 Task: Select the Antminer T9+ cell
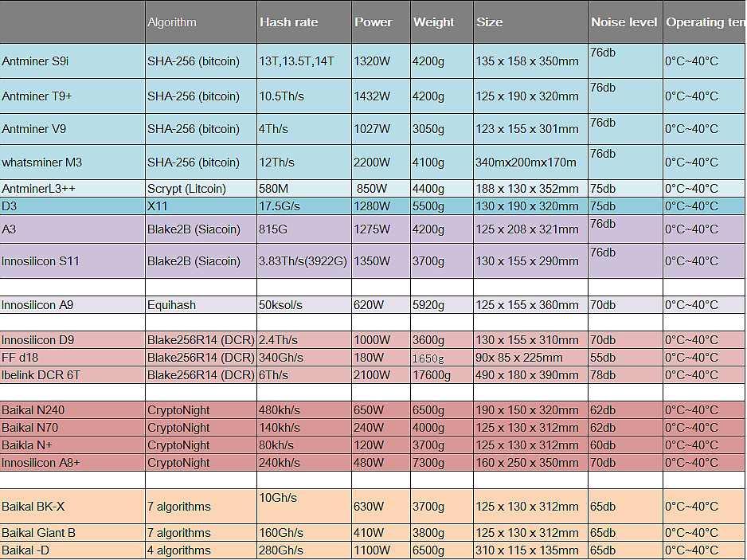click(72, 96)
